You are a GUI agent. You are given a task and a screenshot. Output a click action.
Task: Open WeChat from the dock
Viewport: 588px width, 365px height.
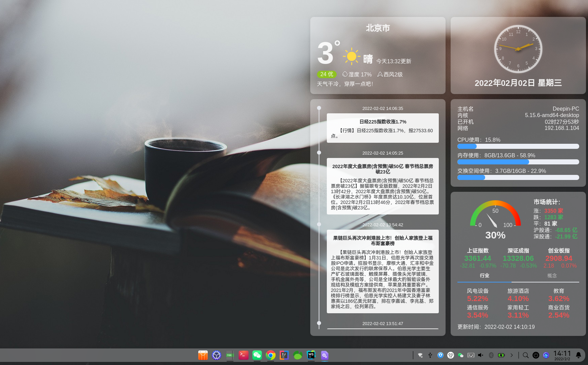coord(257,355)
